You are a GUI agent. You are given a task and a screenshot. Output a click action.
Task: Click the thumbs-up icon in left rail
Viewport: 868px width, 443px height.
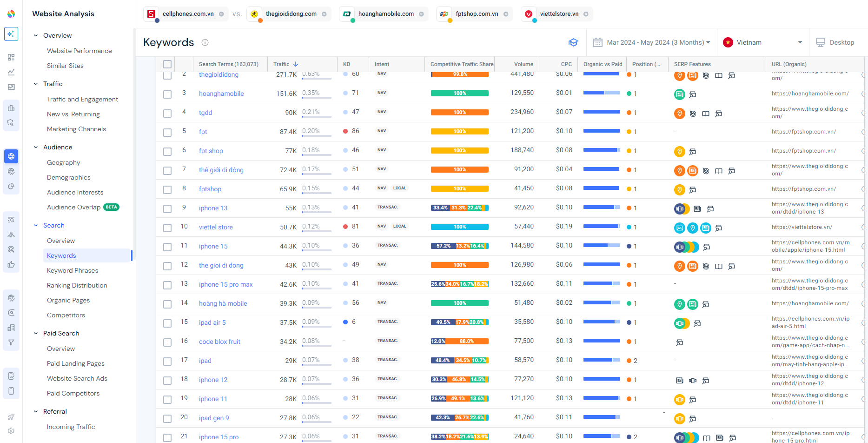pos(11,264)
